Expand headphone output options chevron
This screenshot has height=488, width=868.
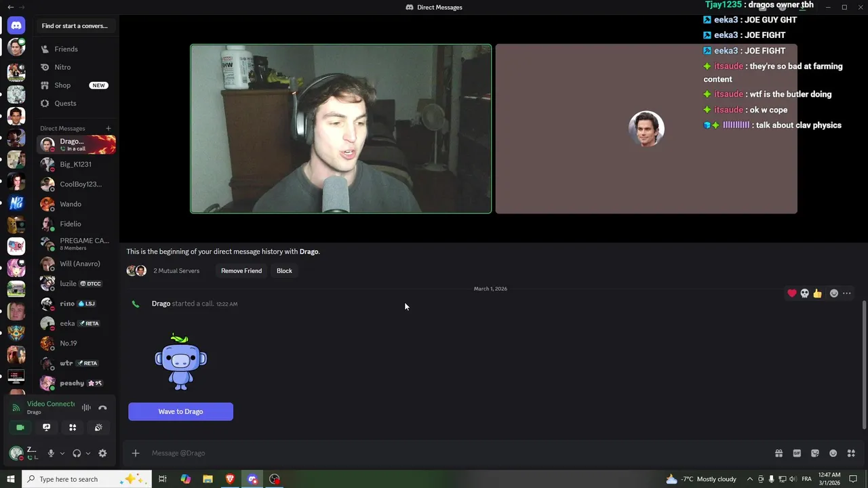(87, 453)
